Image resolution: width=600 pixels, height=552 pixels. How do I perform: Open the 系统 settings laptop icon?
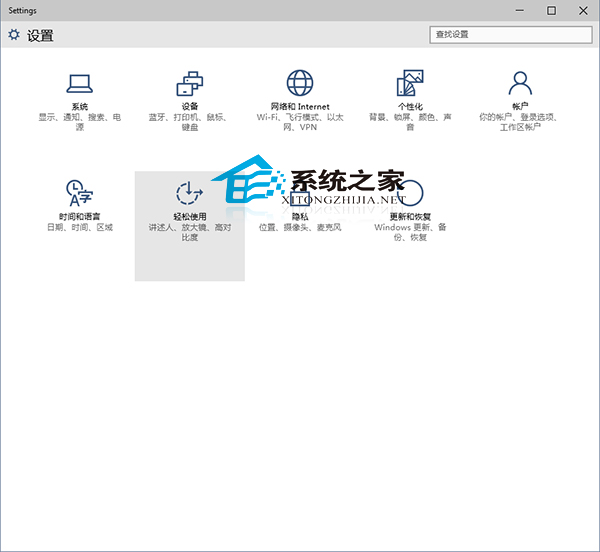tap(80, 83)
